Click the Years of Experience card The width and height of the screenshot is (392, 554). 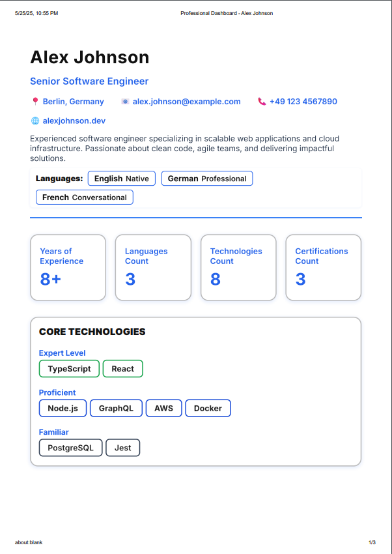68,267
